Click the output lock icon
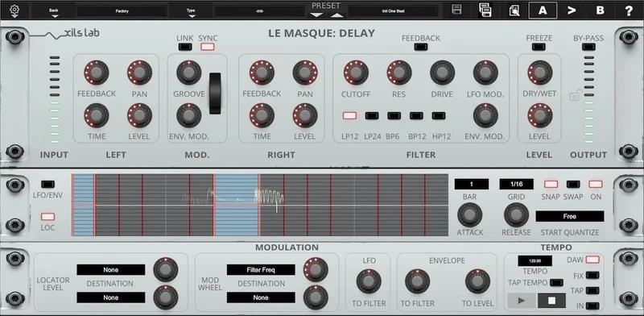 pos(575,95)
